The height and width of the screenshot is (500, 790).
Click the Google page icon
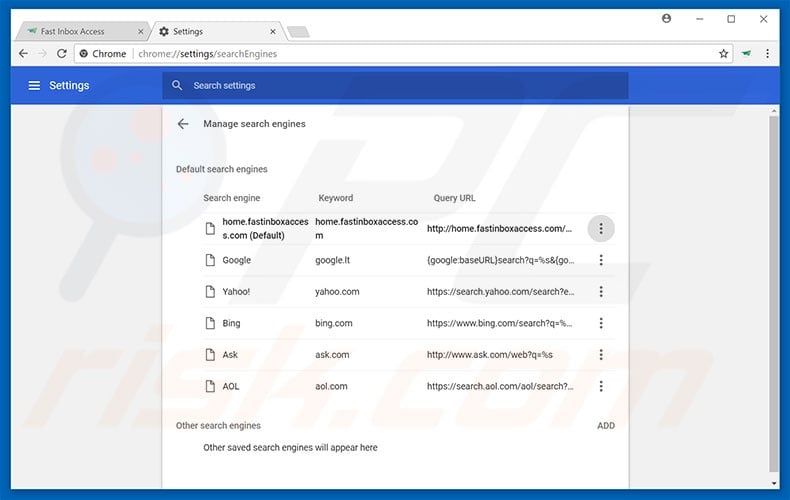[210, 260]
